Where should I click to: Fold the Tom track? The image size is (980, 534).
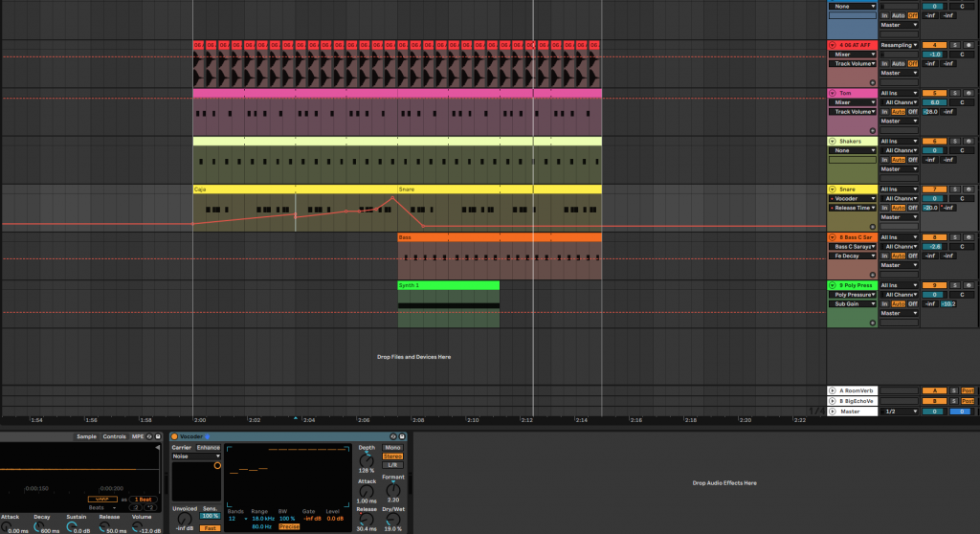click(832, 93)
